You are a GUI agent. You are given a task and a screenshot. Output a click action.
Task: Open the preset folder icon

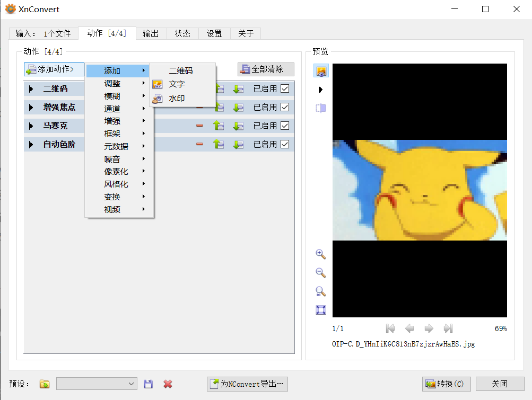point(45,384)
